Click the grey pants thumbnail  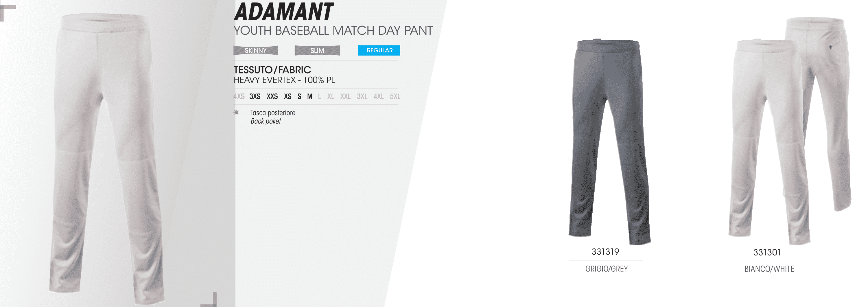click(609, 142)
